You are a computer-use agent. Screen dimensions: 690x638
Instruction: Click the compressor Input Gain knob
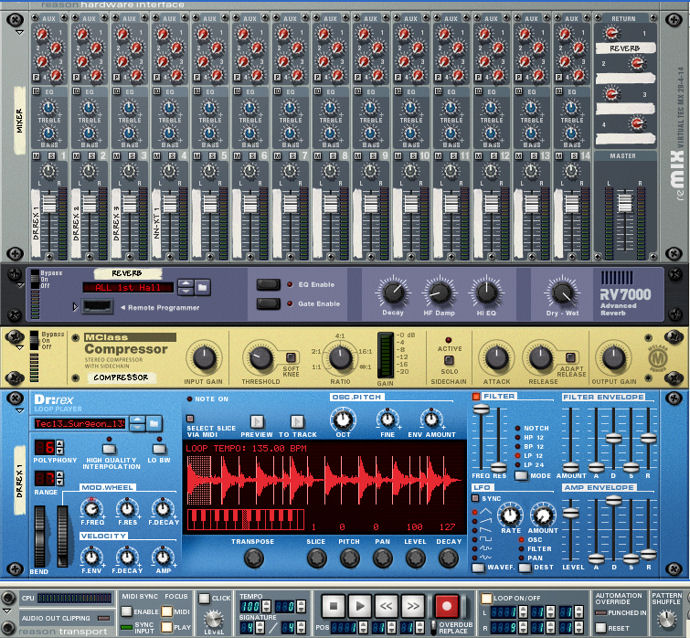pyautogui.click(x=204, y=358)
